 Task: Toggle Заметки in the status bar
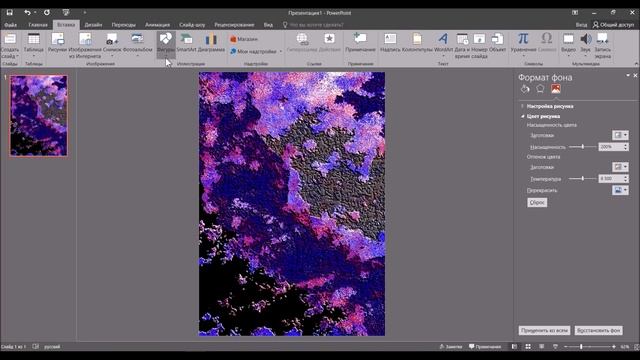click(451, 347)
